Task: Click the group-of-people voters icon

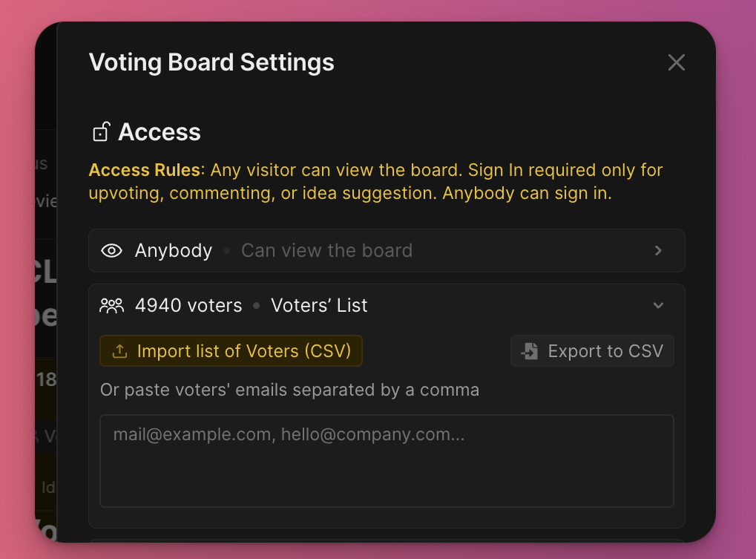Action: tap(111, 306)
